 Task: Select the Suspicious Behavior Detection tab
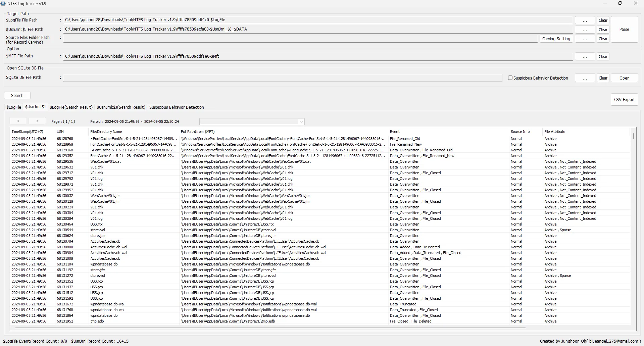coord(177,107)
